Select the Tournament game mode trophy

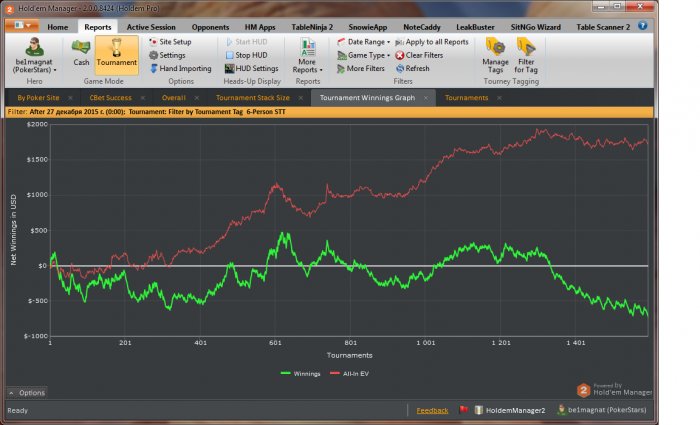(117, 53)
